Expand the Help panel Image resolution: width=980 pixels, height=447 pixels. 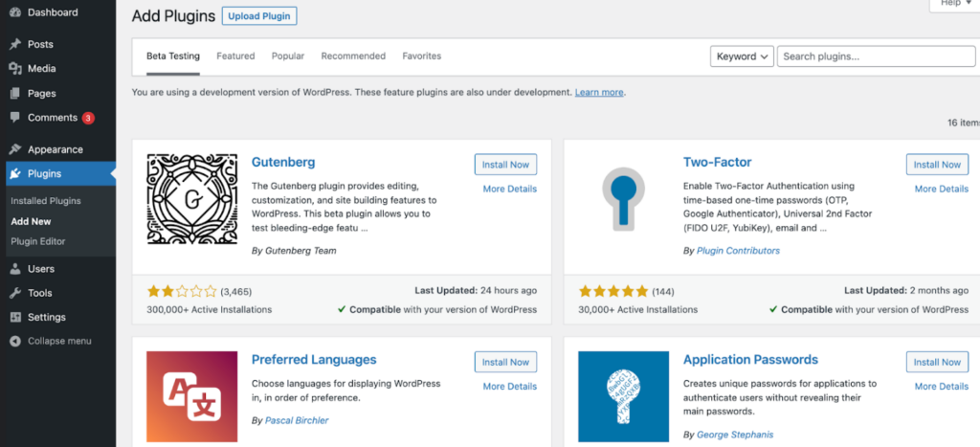coord(954,4)
